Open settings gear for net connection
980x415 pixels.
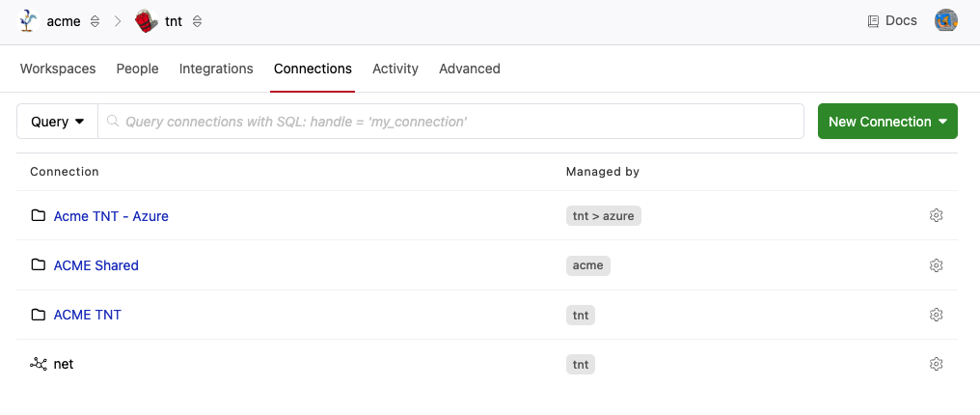(x=936, y=364)
